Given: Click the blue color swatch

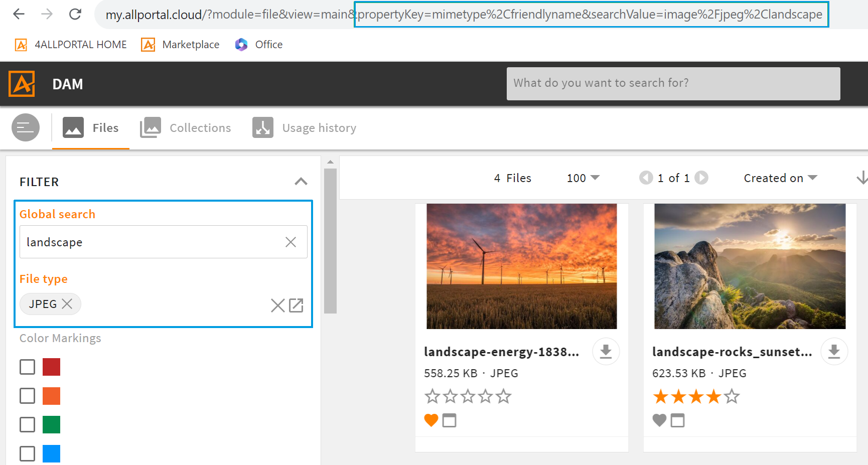Looking at the screenshot, I should click(52, 454).
